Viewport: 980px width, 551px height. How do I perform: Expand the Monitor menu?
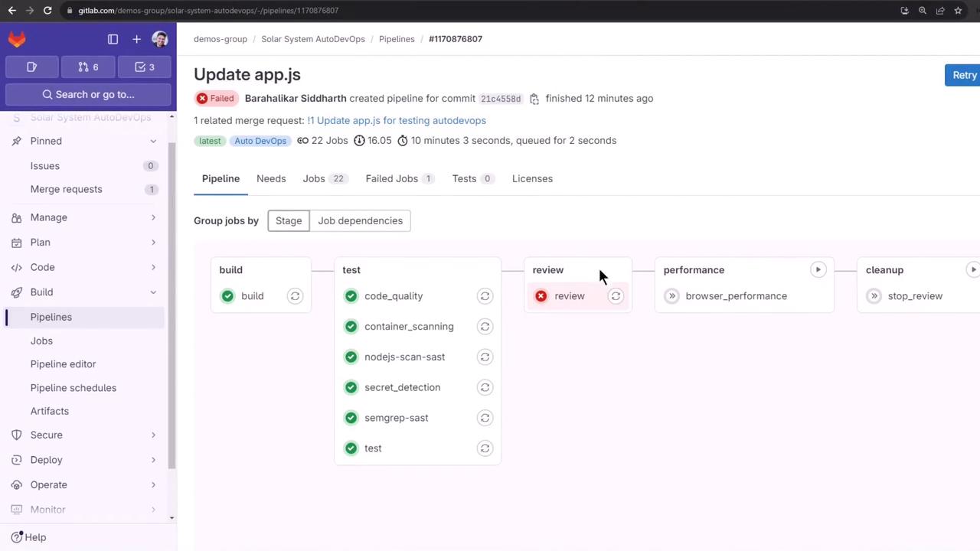pos(84,510)
